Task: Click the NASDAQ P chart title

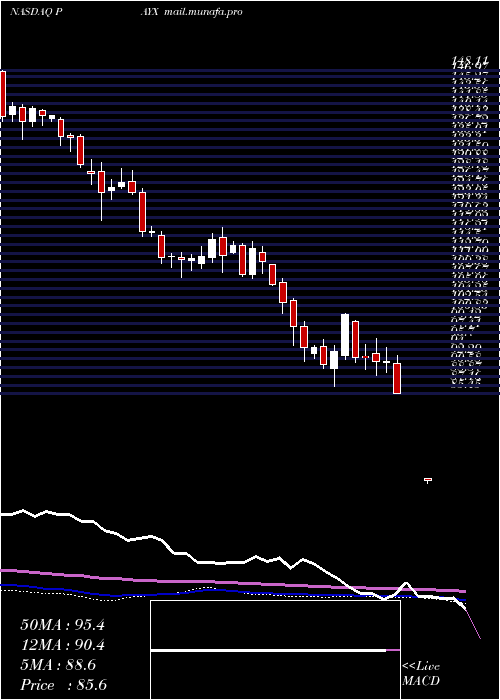Action: (36, 12)
